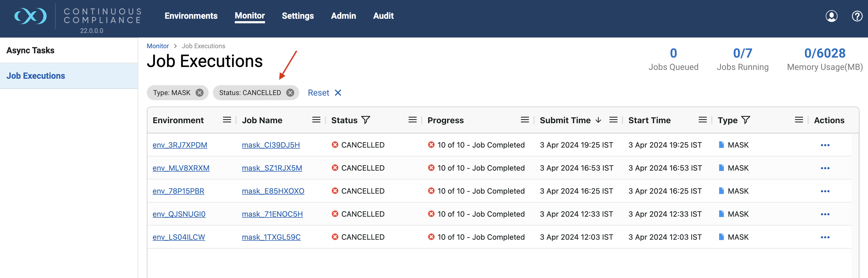Open the Audit tab
This screenshot has width=868, height=278.
click(383, 16)
